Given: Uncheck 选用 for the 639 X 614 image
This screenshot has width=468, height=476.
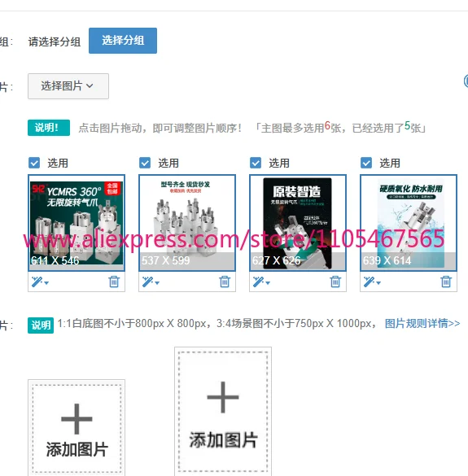Looking at the screenshot, I should (x=366, y=163).
